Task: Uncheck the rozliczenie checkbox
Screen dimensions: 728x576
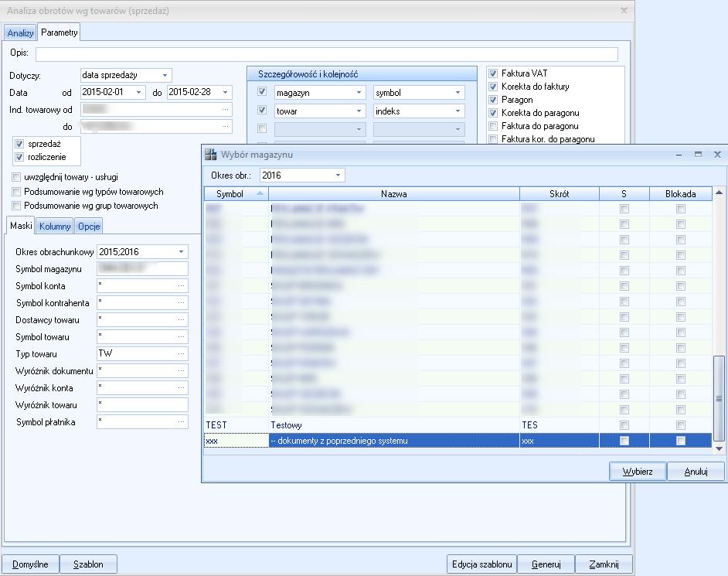Action: click(19, 157)
